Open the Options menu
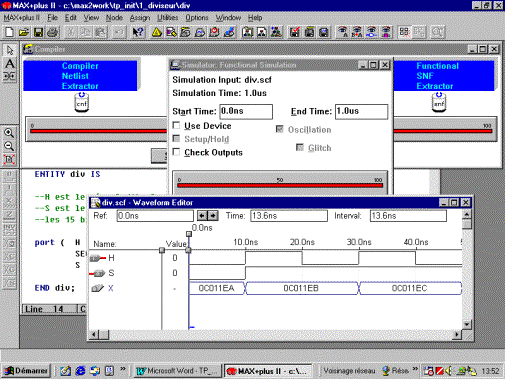The height and width of the screenshot is (379, 505). (x=197, y=18)
